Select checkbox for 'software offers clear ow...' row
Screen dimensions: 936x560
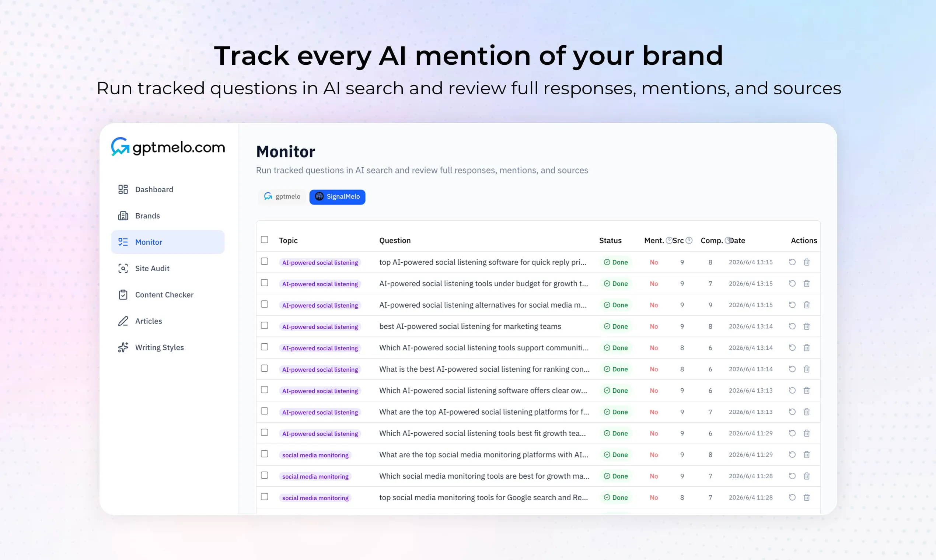coord(265,389)
